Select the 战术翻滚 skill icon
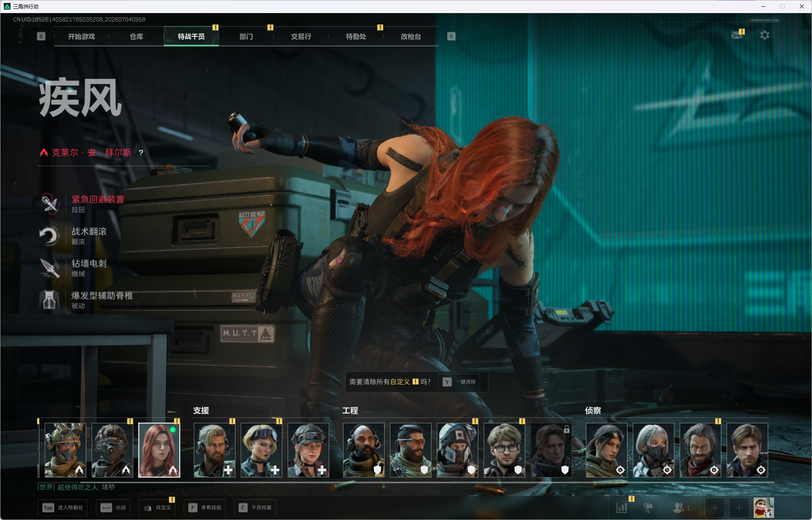This screenshot has height=520, width=812. click(x=50, y=236)
